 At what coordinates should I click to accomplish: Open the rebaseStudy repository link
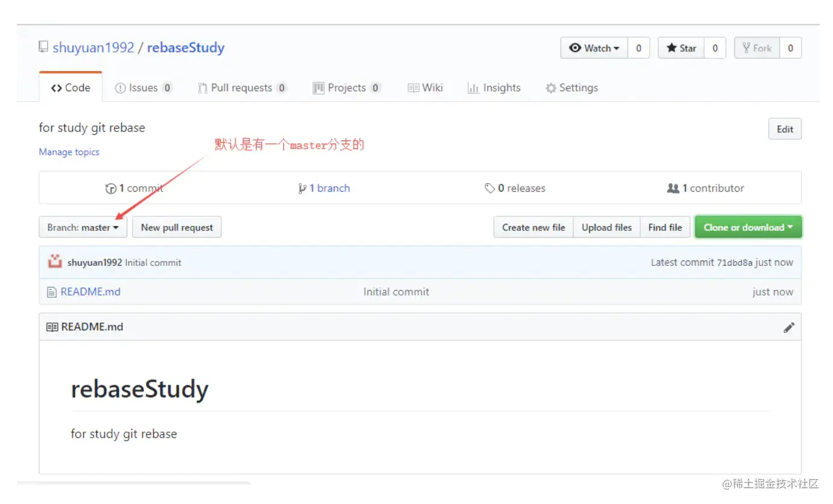pyautogui.click(x=186, y=48)
